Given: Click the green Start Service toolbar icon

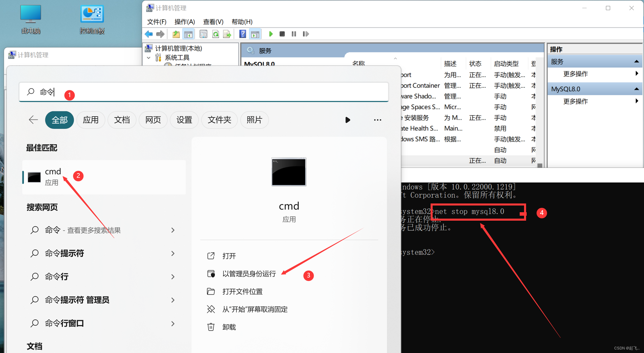Looking at the screenshot, I should click(x=271, y=34).
